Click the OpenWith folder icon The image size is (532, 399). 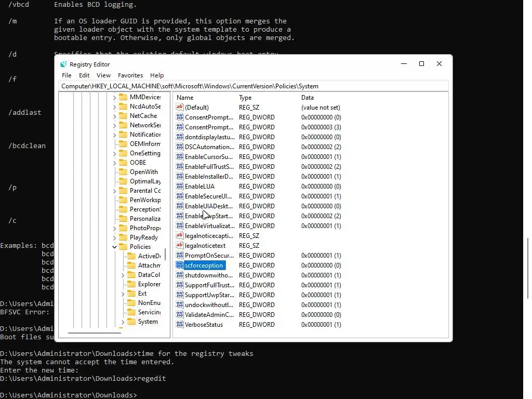click(123, 171)
